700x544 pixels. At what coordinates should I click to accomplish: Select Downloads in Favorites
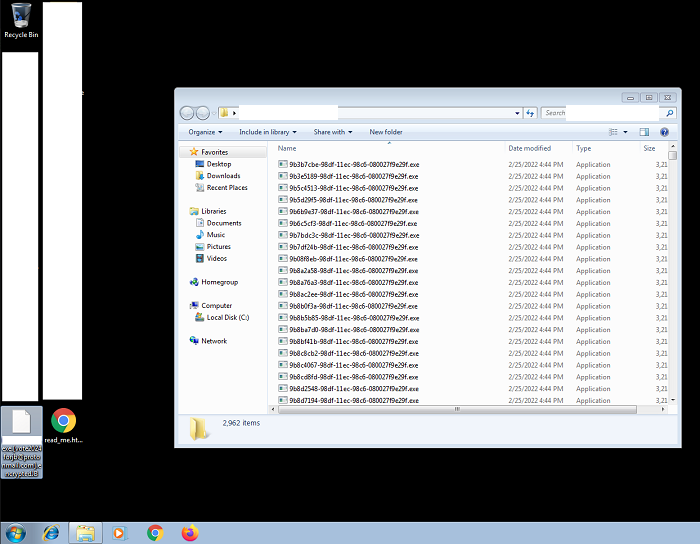(223, 176)
